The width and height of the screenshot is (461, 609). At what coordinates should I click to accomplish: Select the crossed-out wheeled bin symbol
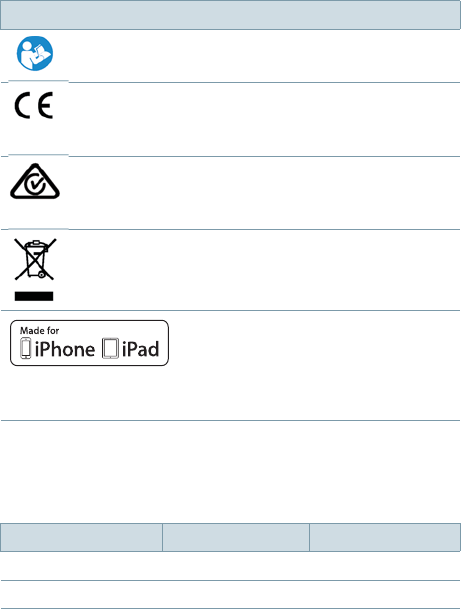click(x=35, y=259)
